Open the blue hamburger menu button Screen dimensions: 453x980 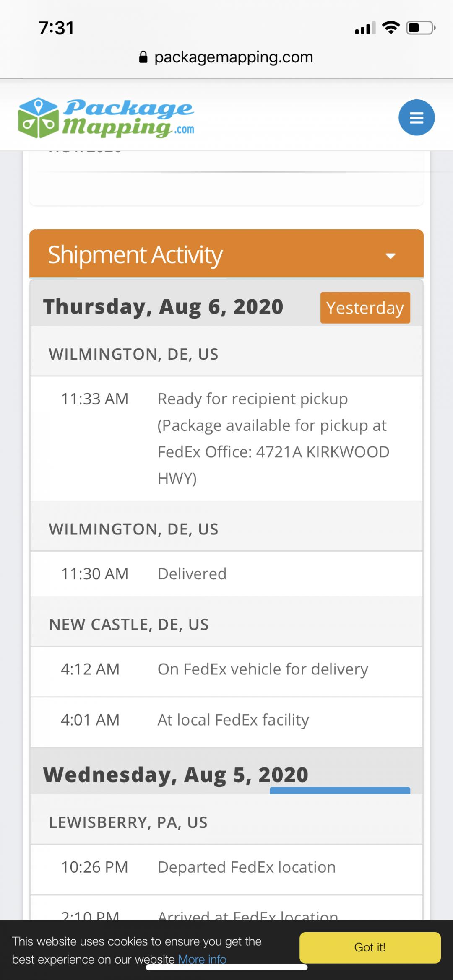coord(416,117)
